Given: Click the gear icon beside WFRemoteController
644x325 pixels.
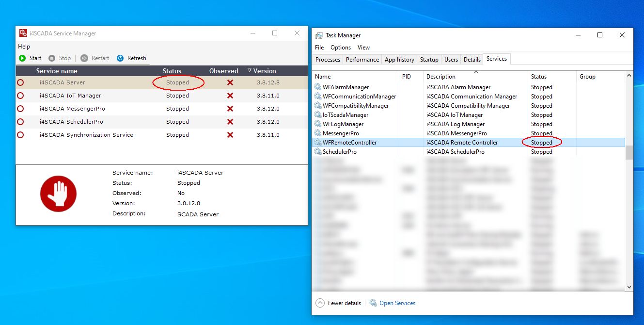Looking at the screenshot, I should click(x=318, y=143).
